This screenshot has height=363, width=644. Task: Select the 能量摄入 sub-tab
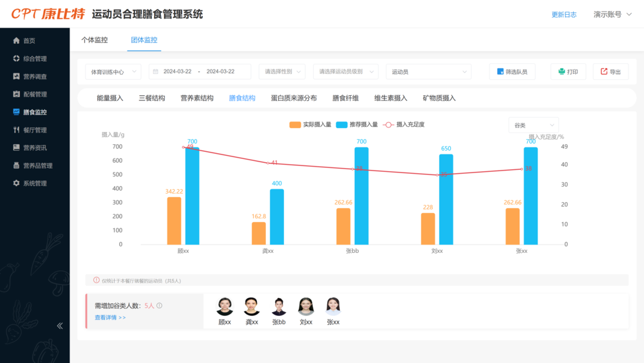tap(110, 98)
